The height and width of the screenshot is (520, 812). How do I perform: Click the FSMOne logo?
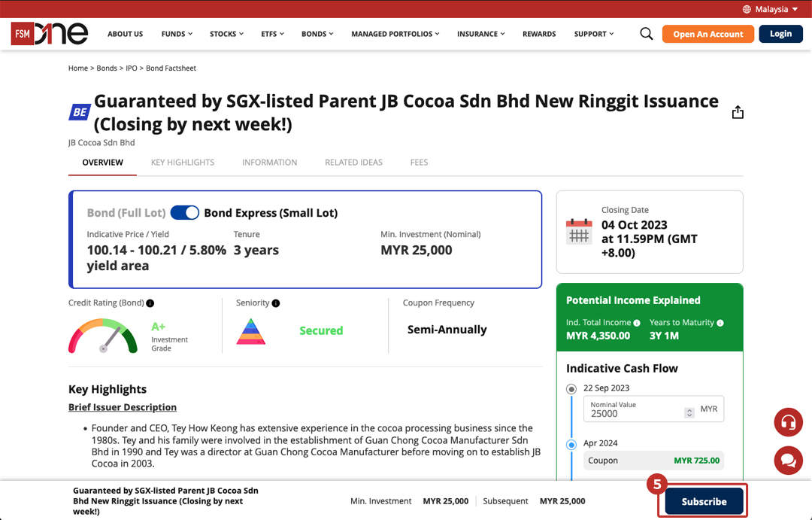(x=50, y=34)
